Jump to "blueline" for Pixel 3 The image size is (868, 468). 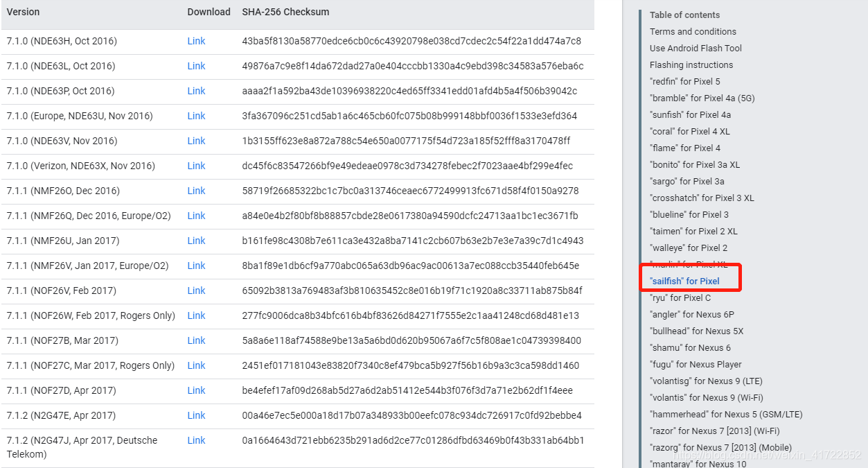[689, 214]
